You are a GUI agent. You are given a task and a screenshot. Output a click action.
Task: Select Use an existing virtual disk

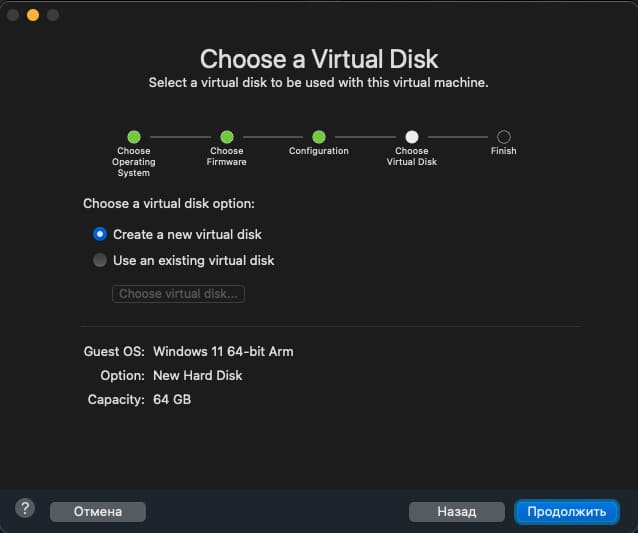(100, 260)
